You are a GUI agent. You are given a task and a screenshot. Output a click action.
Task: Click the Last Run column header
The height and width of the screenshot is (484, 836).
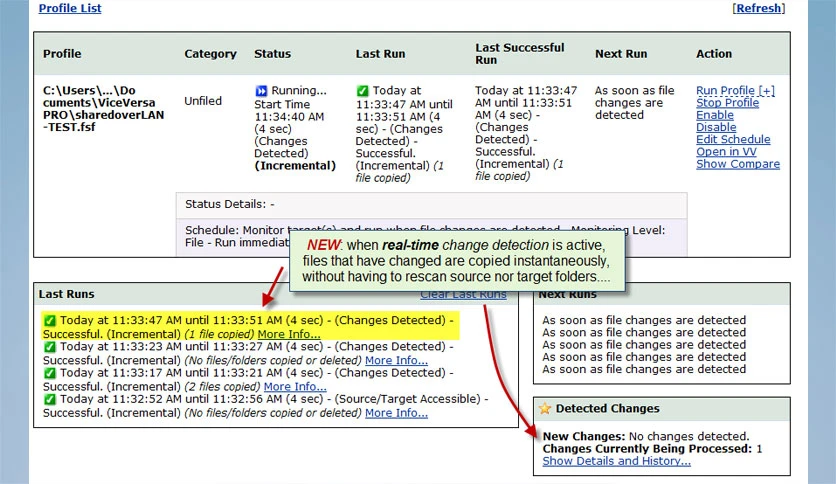coord(380,54)
